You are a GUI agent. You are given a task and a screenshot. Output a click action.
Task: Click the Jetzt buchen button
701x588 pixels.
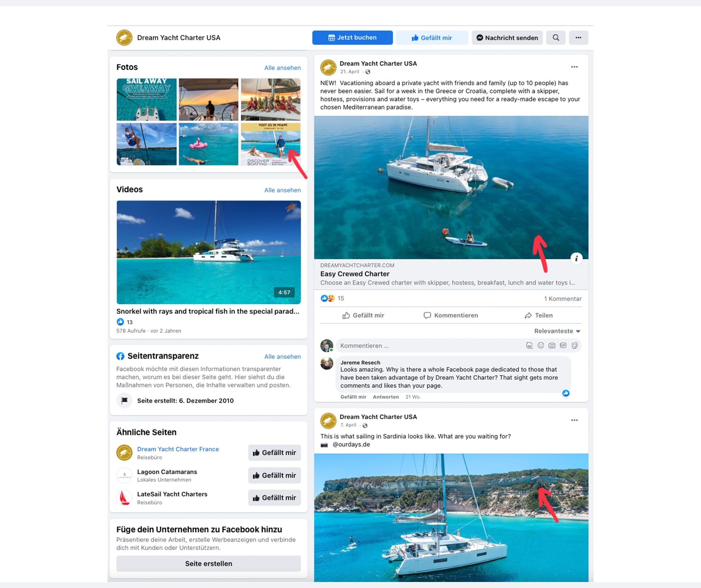click(x=352, y=38)
